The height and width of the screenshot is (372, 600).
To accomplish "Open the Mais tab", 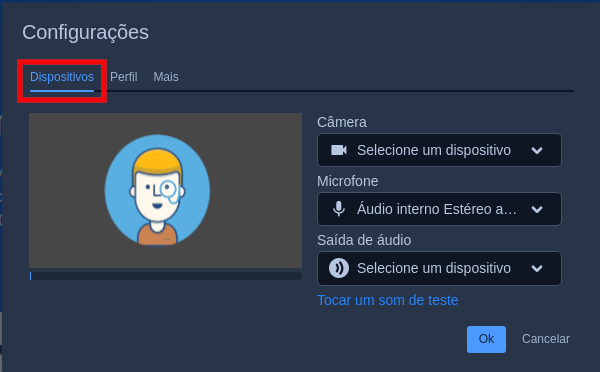I will click(166, 77).
